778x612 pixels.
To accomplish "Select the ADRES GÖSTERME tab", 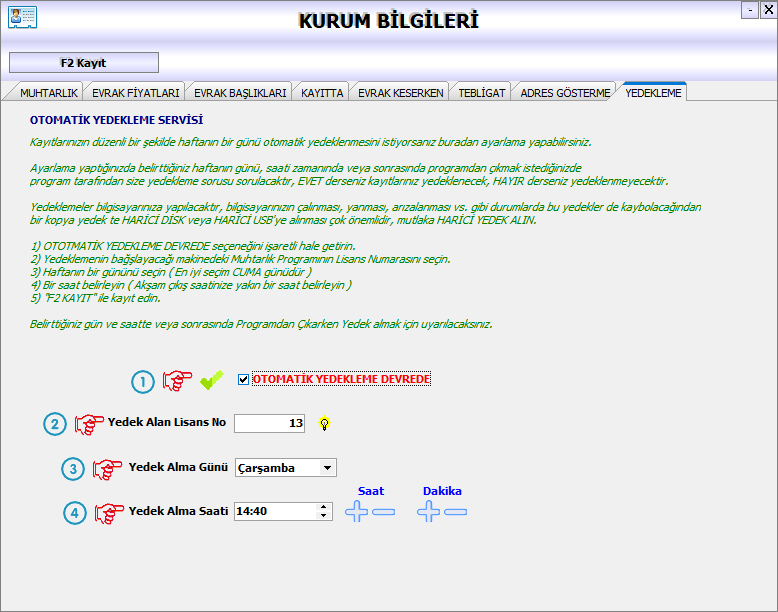I will (565, 93).
